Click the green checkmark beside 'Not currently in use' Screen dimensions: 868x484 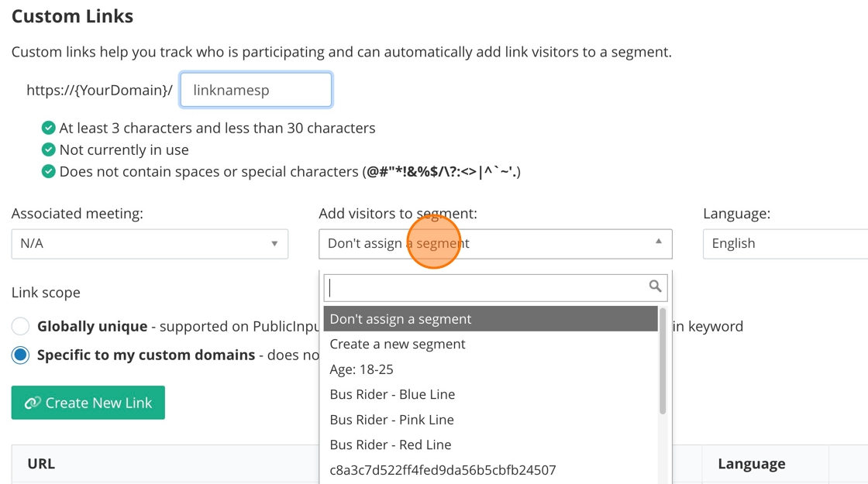[x=48, y=149]
